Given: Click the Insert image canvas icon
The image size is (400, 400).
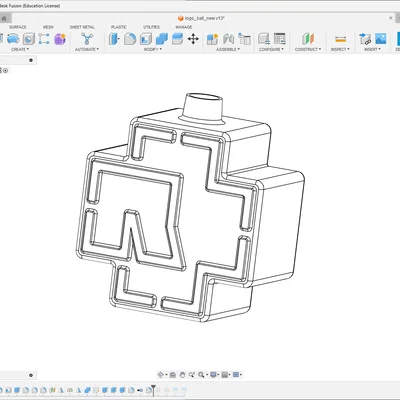Looking at the screenshot, I should pos(381,39).
